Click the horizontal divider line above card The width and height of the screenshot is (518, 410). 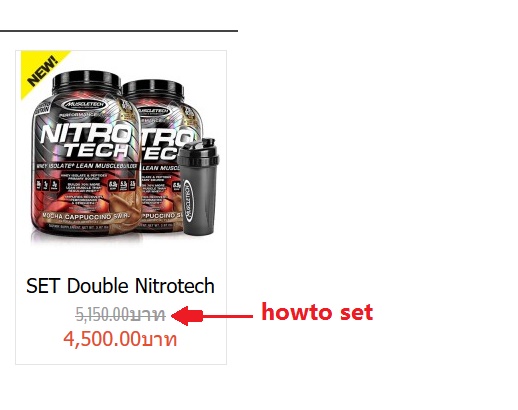tap(119, 31)
